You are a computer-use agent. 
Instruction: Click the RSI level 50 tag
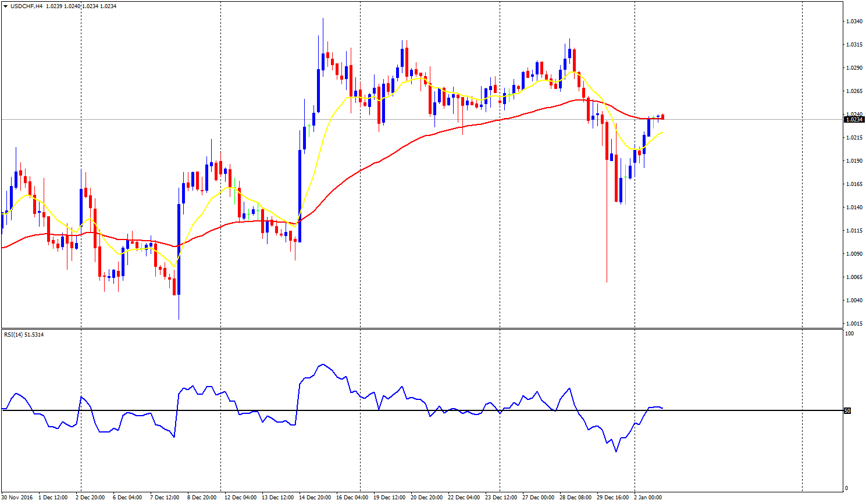(x=847, y=411)
